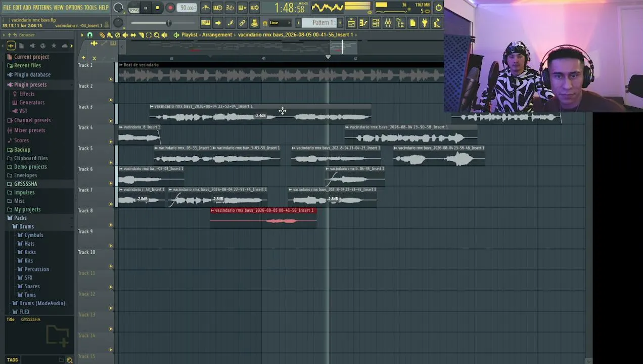The height and width of the screenshot is (364, 643).
Task: Click the tempo field showing 90.000
Action: 187,8
